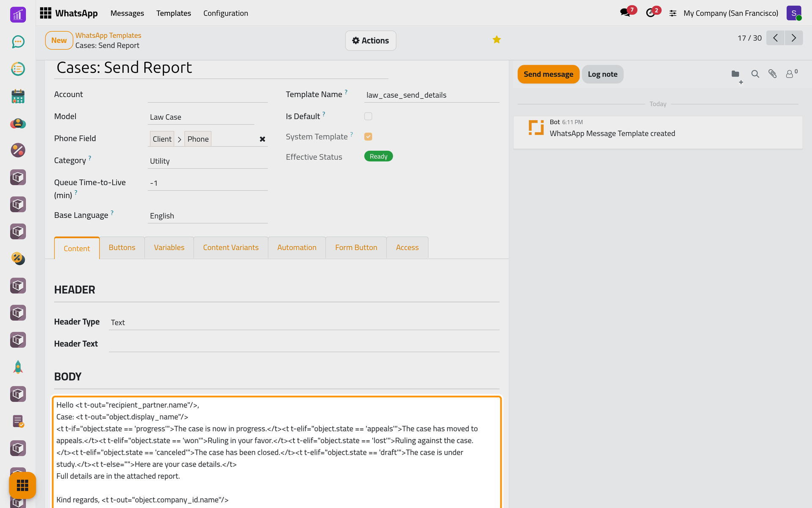Open Header Type dropdown showing Text
This screenshot has width=812, height=508.
coord(304,323)
